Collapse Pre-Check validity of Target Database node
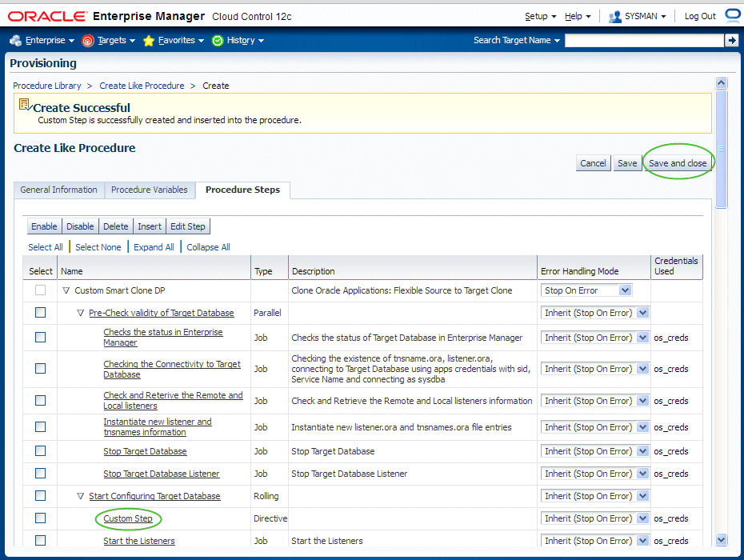 80,313
